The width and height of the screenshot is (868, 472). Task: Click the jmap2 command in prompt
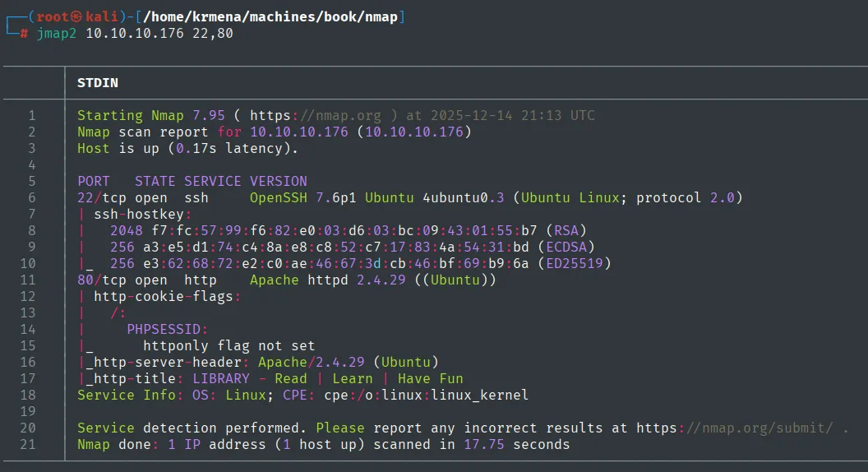57,33
